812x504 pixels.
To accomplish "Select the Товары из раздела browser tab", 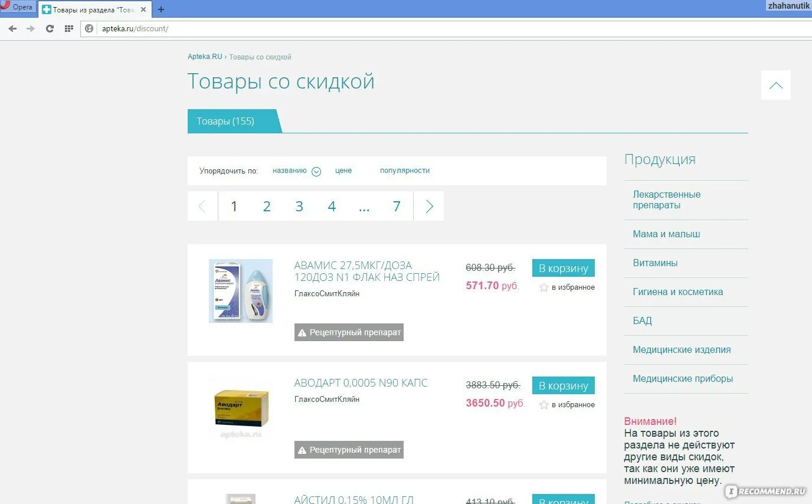I will (94, 9).
